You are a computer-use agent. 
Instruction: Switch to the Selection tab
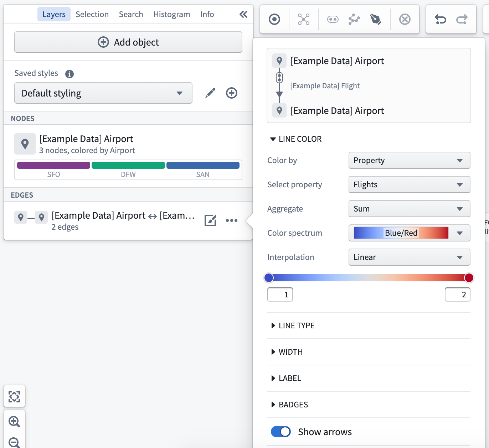click(x=92, y=14)
